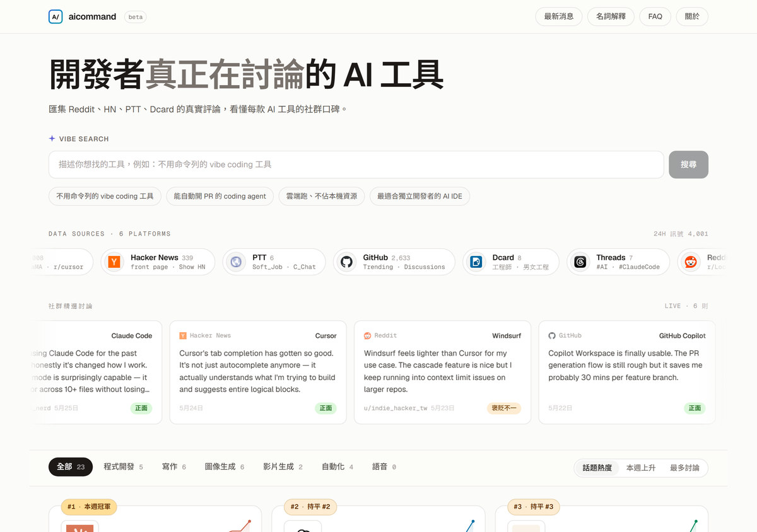Image resolution: width=757 pixels, height=532 pixels.
Task: Click Hacker News icon on Cursor card
Action: 183,336
